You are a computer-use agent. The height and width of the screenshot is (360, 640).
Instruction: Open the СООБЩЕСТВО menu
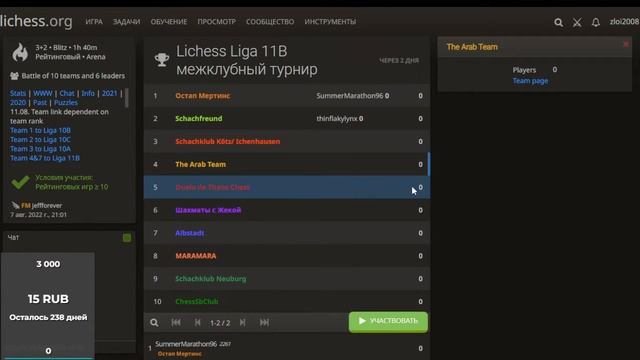(270, 22)
